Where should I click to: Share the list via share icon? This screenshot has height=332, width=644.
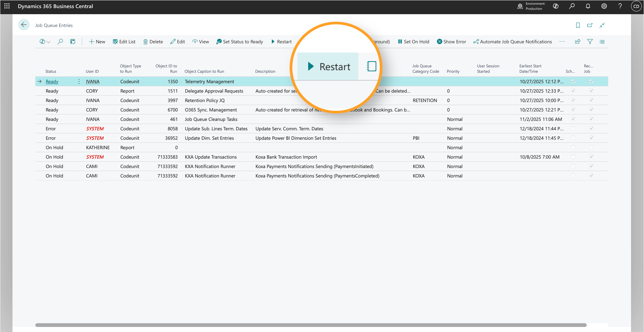pos(578,41)
